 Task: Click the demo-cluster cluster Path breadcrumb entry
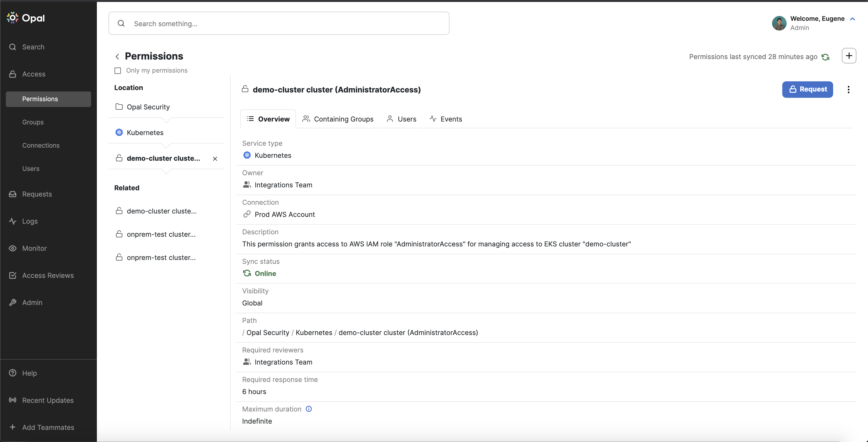click(408, 333)
